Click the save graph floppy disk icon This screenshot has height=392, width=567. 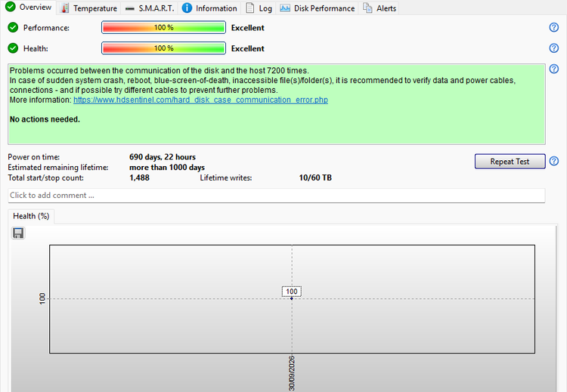(18, 233)
